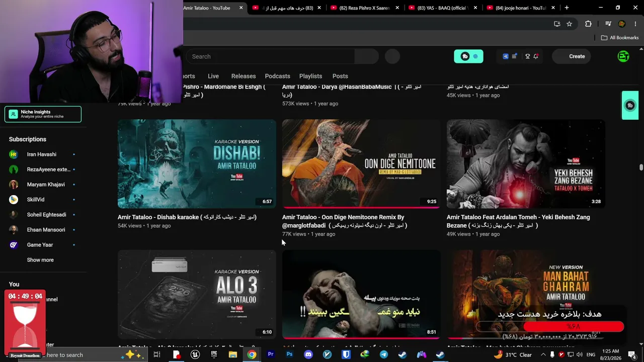Open All Bookmarks folder
The image size is (644, 362).
click(620, 38)
